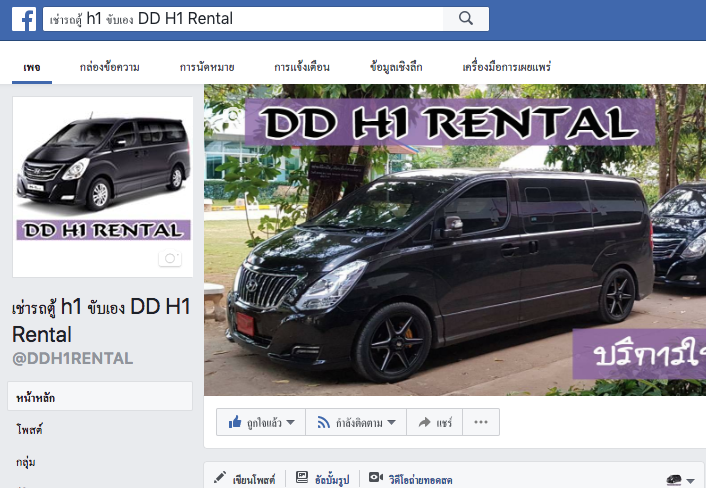Click the write post pencil icon
The image size is (706, 488).
tap(222, 478)
